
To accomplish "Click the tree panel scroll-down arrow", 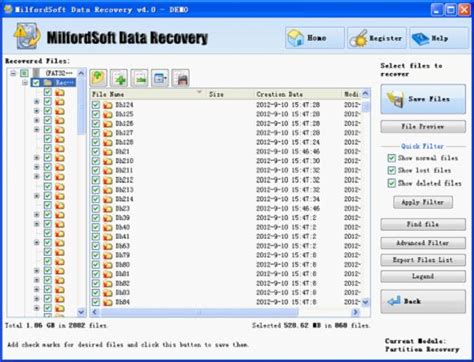I will click(81, 312).
